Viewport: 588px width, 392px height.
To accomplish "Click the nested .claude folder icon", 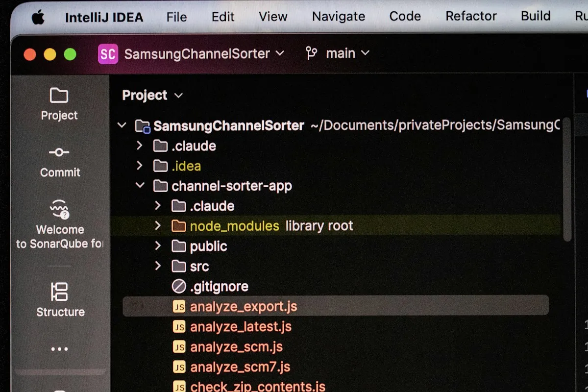I will click(179, 206).
